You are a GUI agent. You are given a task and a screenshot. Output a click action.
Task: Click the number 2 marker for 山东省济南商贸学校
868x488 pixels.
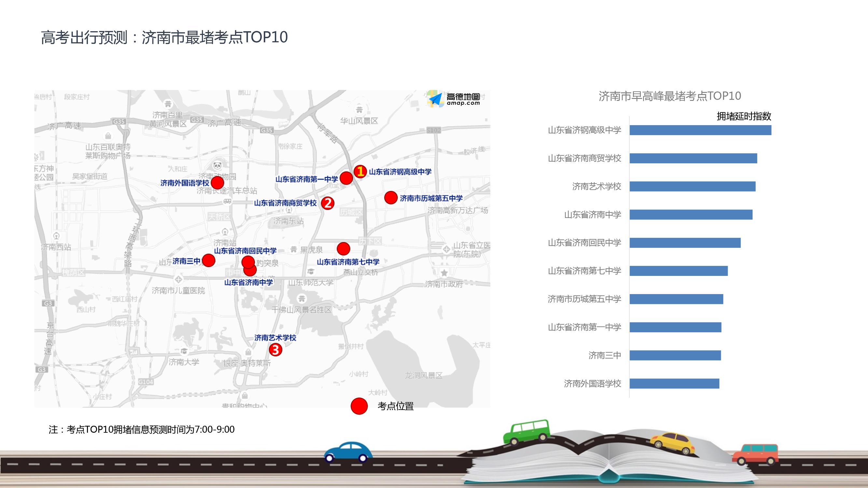click(x=328, y=203)
